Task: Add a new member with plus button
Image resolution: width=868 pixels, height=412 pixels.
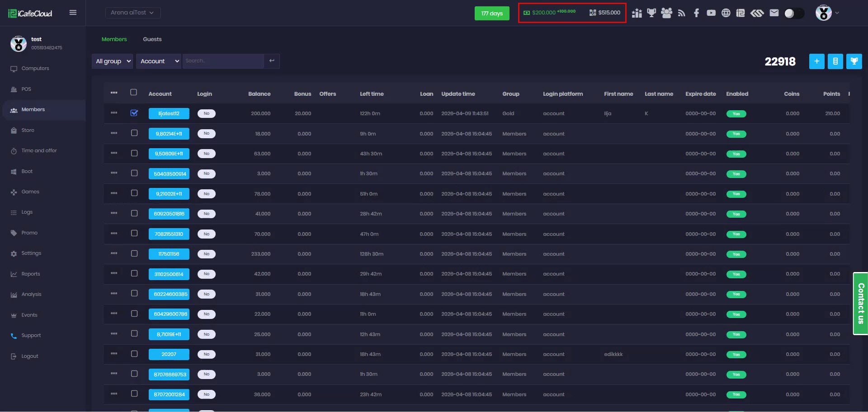Action: pyautogui.click(x=817, y=61)
